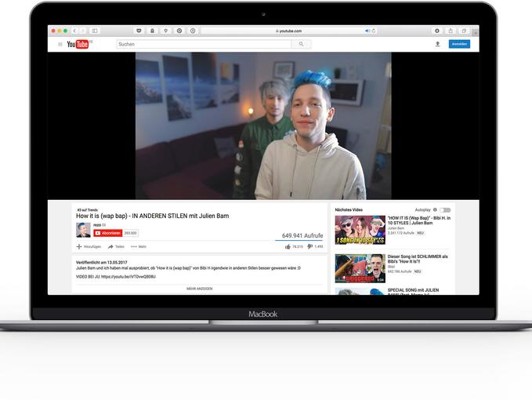Image resolution: width=532 pixels, height=400 pixels.
Task: Click the thumbs down dislike icon
Action: [x=309, y=246]
